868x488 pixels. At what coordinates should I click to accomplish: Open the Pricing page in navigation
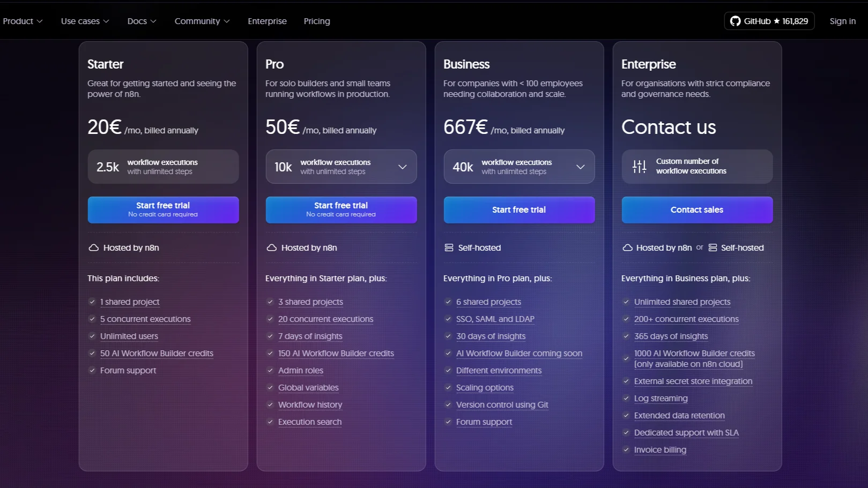317,21
